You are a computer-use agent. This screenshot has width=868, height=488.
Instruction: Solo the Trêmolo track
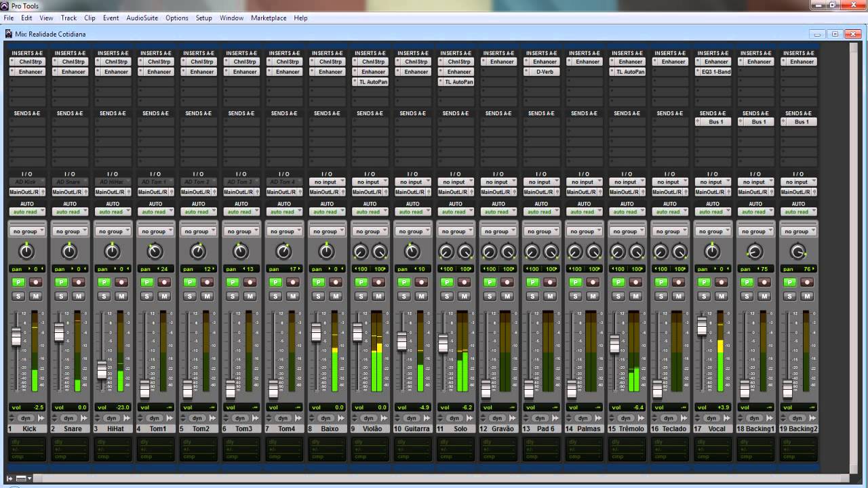[x=617, y=296]
